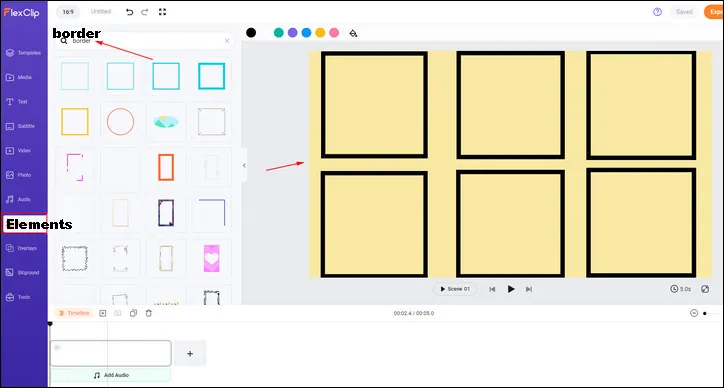Select the top-left black frame on canvas
This screenshot has width=724, height=388.
(374, 105)
